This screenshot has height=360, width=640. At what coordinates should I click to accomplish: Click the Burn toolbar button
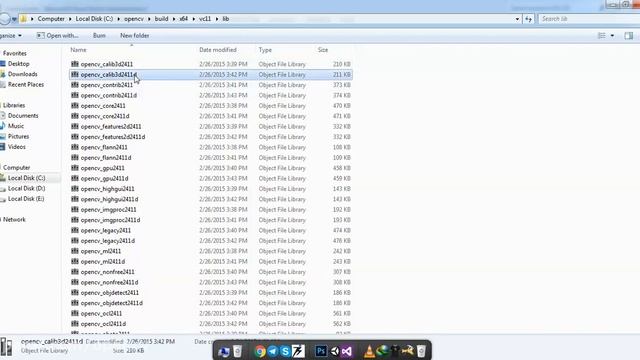click(99, 36)
